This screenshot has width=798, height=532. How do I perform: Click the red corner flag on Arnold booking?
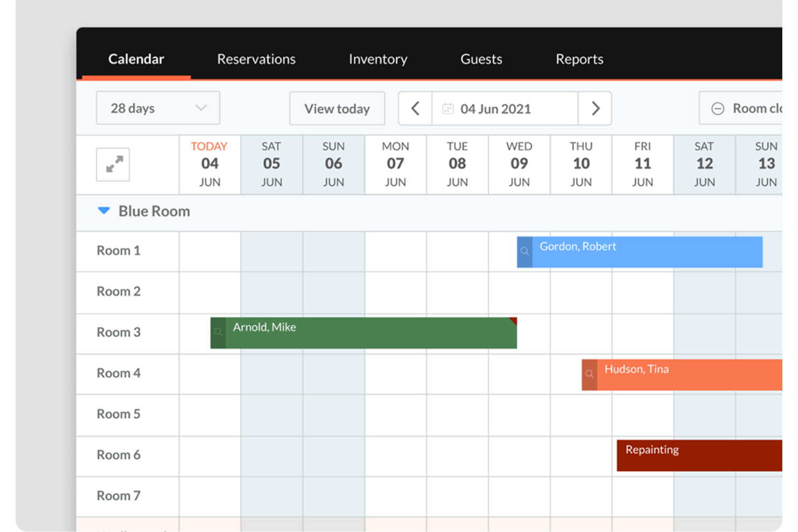pyautogui.click(x=513, y=321)
